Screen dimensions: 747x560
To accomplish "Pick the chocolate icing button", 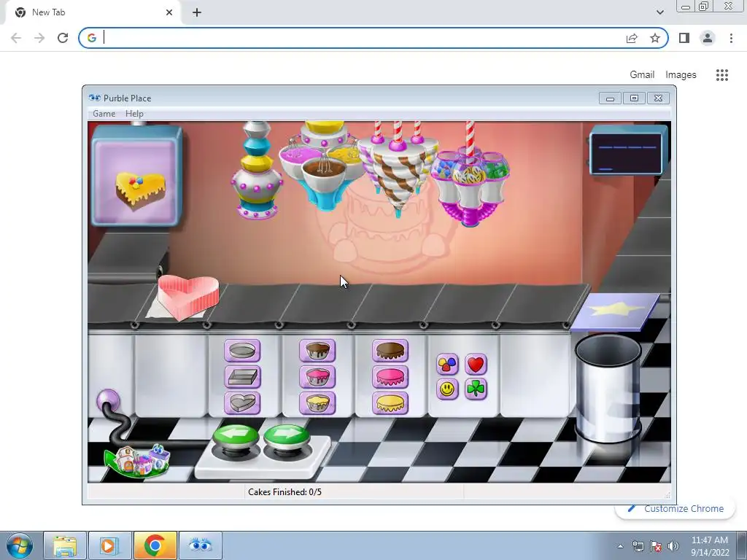I will (x=390, y=351).
